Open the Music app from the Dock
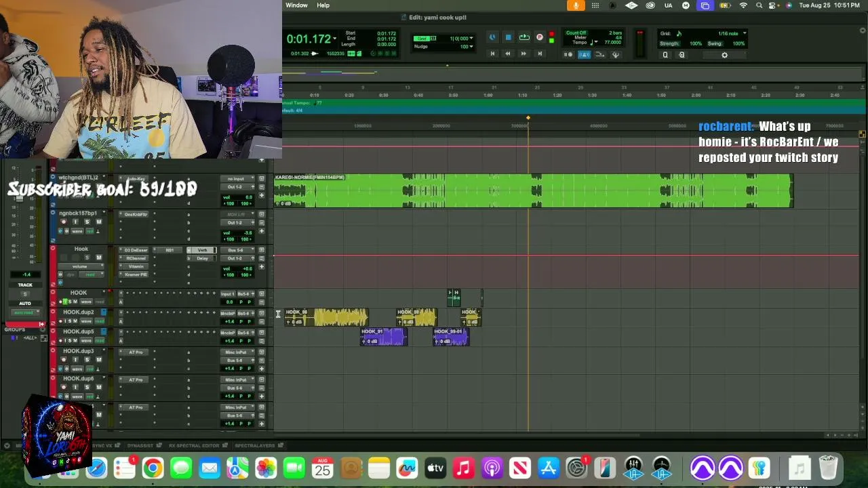 pyautogui.click(x=463, y=468)
